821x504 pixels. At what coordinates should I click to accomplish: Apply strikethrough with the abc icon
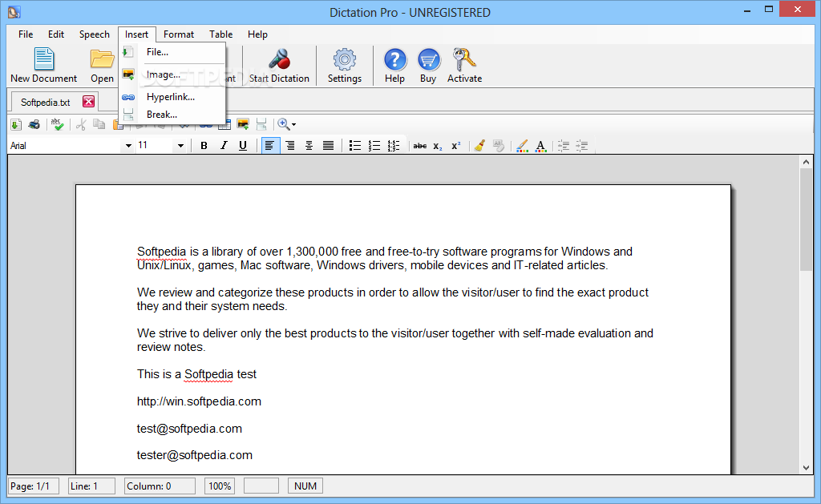420,146
